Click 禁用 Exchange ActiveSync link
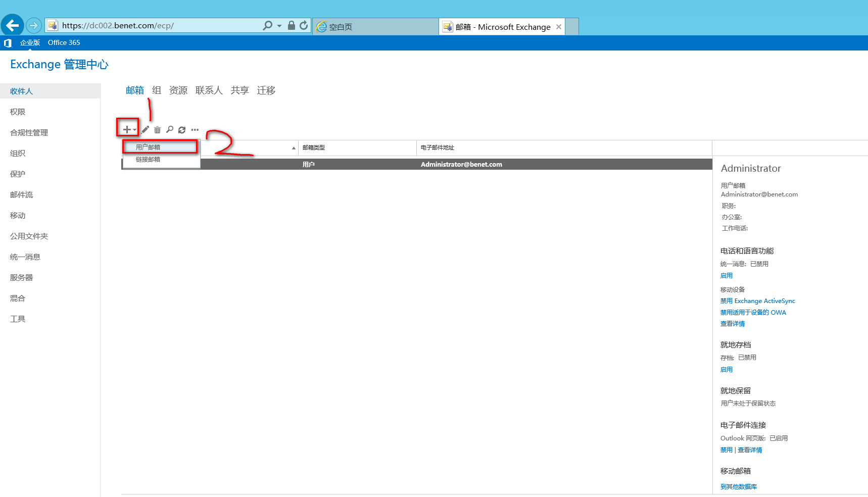 coord(758,301)
